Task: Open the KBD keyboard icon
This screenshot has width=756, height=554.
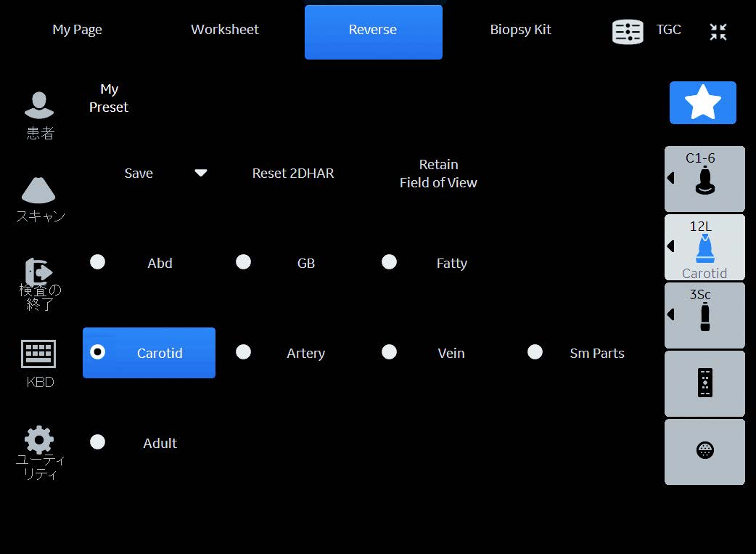Action: coord(38,354)
